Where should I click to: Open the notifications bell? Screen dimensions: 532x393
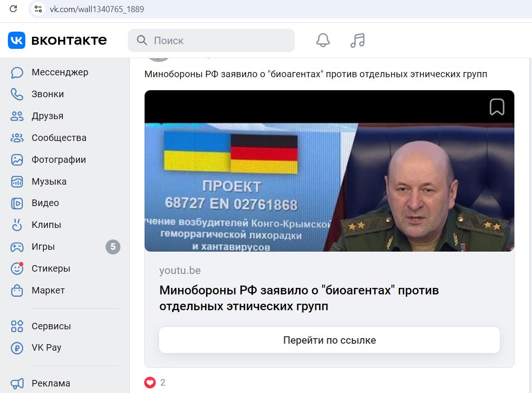coord(323,40)
